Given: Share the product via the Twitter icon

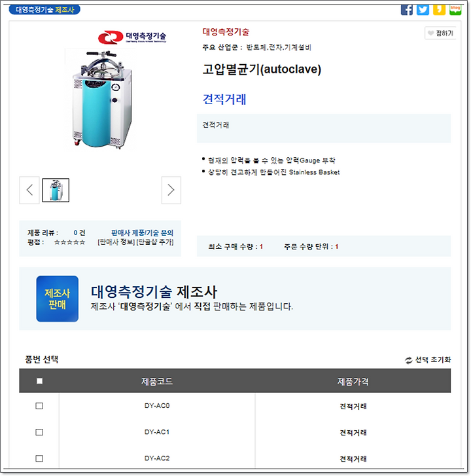Looking at the screenshot, I should click(x=423, y=9).
